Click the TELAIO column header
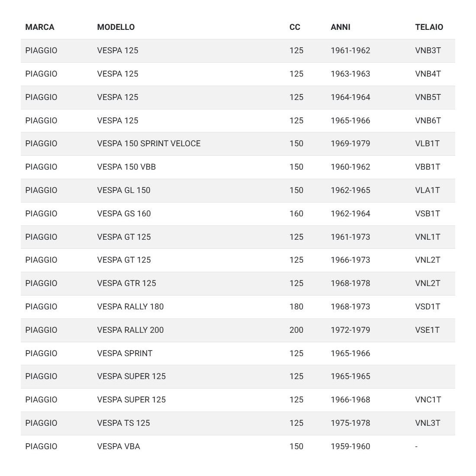The image size is (476, 476). (x=429, y=27)
